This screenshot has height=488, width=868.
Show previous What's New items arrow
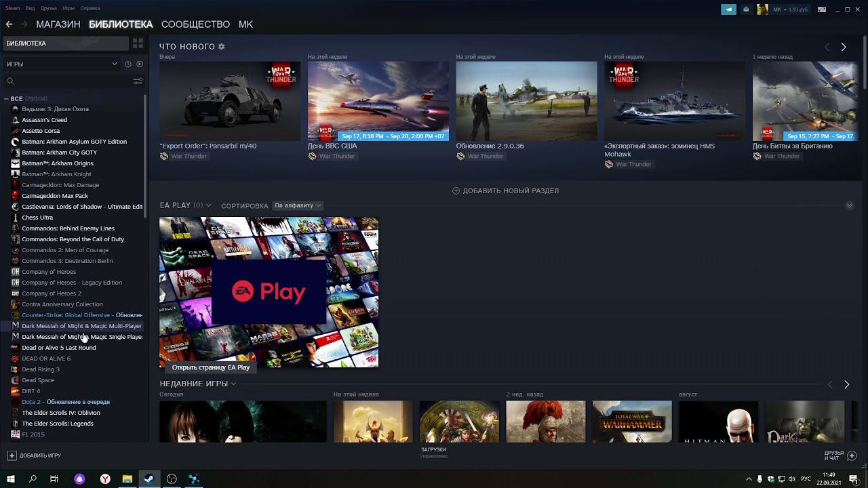[827, 47]
